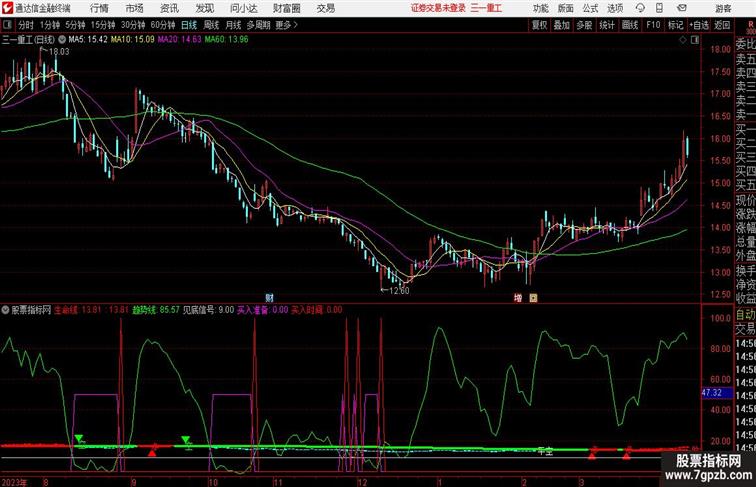
Task: Open the 市场 menu
Action: click(x=135, y=8)
